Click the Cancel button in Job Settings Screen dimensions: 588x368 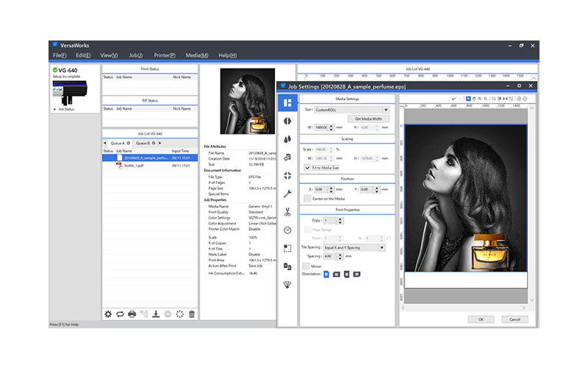[x=514, y=319]
